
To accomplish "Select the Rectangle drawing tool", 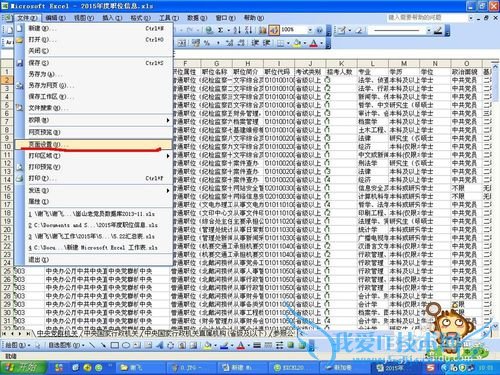I will tap(115, 345).
